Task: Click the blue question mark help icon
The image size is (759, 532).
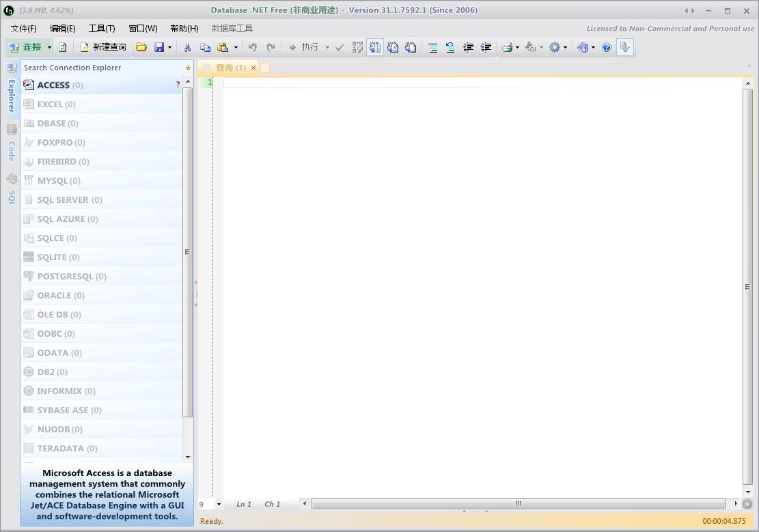Action: point(607,47)
